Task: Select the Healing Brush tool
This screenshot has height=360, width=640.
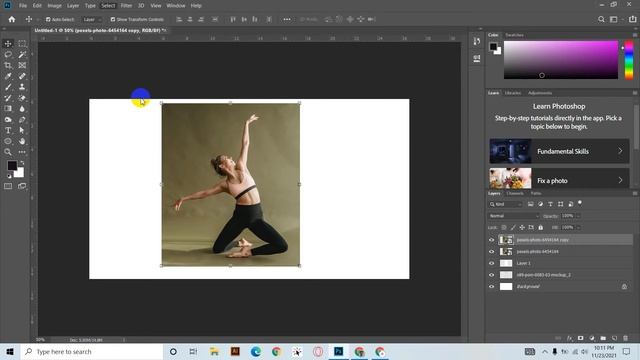Action: (22, 76)
